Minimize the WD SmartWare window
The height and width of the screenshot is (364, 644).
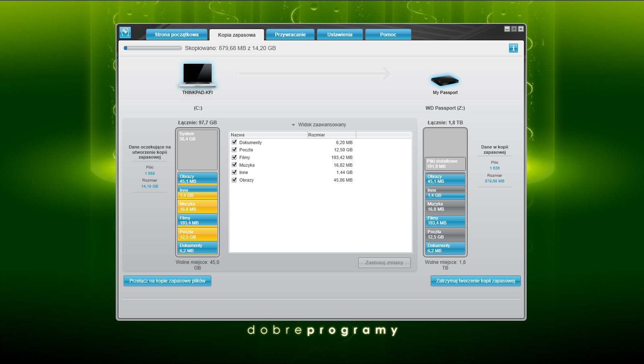pos(507,29)
